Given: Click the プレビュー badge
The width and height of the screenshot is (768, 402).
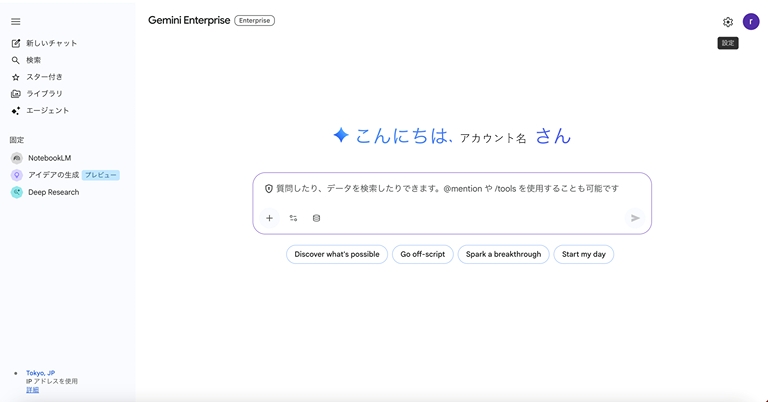Looking at the screenshot, I should 101,175.
